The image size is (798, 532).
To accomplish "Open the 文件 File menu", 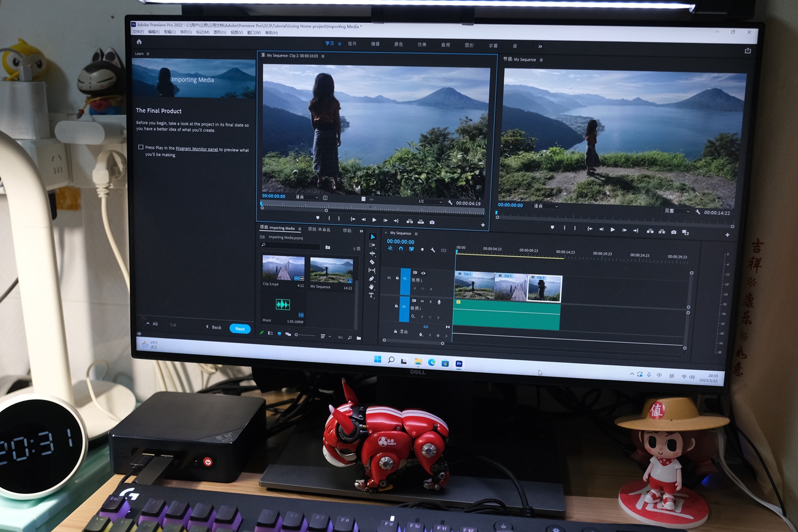I will (x=138, y=32).
